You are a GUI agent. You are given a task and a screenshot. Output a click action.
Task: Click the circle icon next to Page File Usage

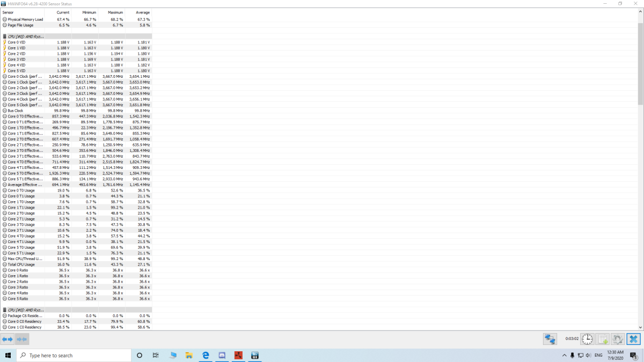click(x=5, y=25)
